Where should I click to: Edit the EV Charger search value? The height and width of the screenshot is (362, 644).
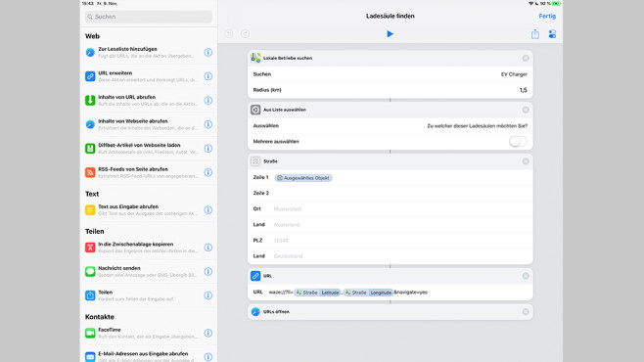tap(514, 74)
